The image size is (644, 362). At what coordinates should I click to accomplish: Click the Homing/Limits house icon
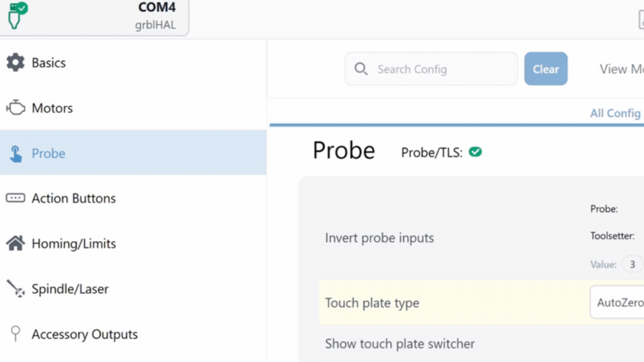pyautogui.click(x=15, y=243)
